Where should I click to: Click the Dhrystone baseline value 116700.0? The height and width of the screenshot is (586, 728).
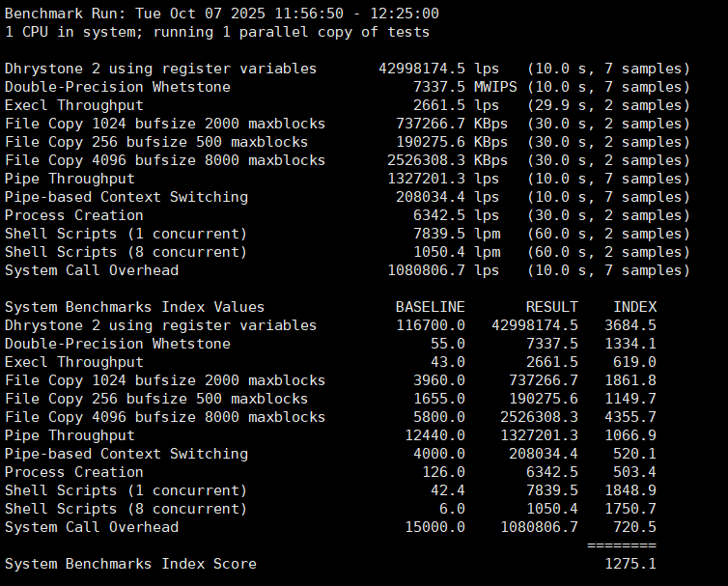[x=430, y=325]
